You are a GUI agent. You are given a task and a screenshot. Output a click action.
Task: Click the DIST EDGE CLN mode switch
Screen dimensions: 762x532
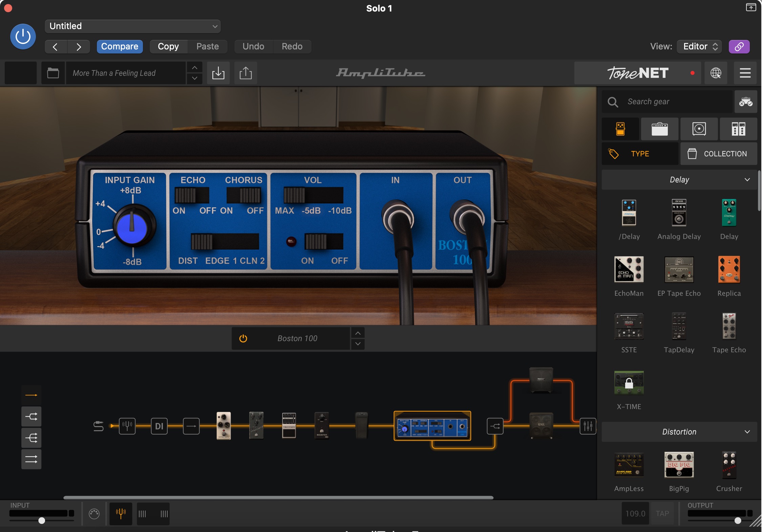coord(225,242)
